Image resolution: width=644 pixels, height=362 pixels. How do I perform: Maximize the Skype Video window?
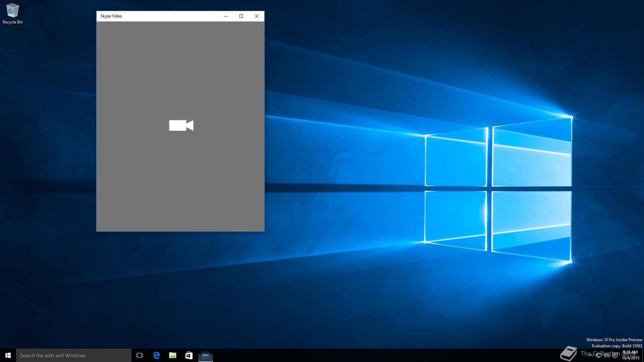pos(241,16)
